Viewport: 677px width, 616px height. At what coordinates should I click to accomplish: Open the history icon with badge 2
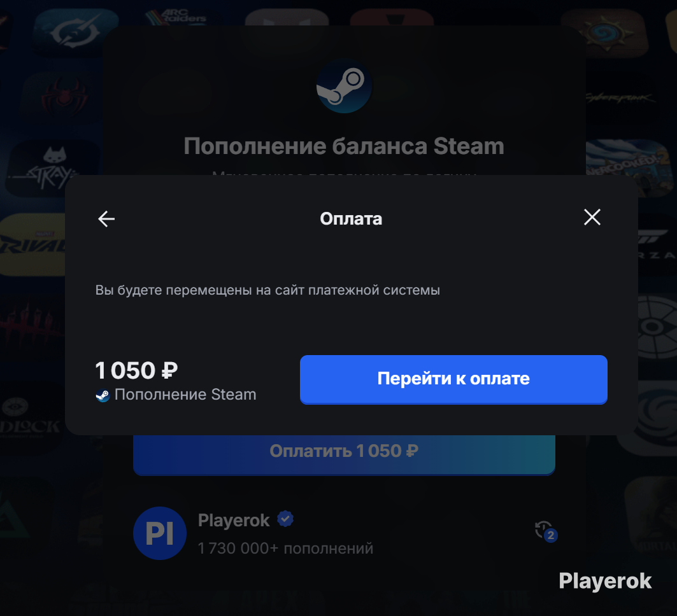click(x=546, y=531)
